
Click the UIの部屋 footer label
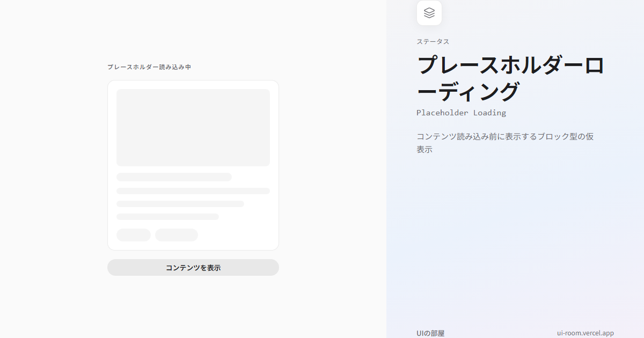[430, 333]
